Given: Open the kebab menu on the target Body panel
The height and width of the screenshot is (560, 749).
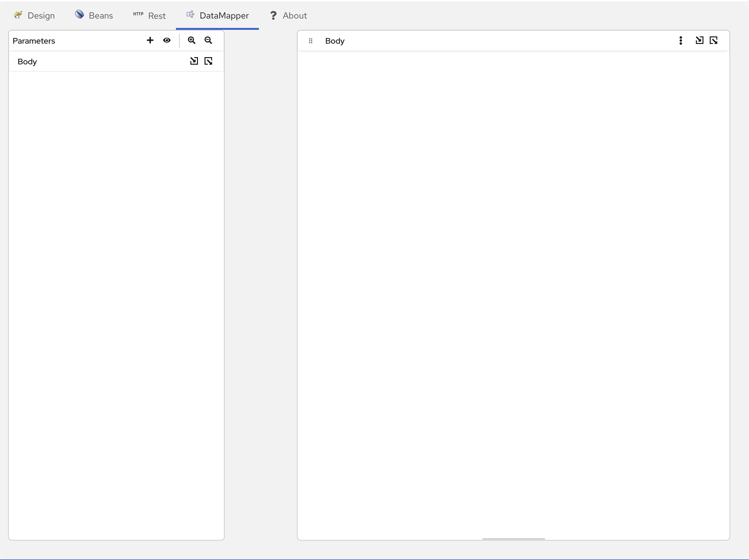Looking at the screenshot, I should pyautogui.click(x=681, y=40).
